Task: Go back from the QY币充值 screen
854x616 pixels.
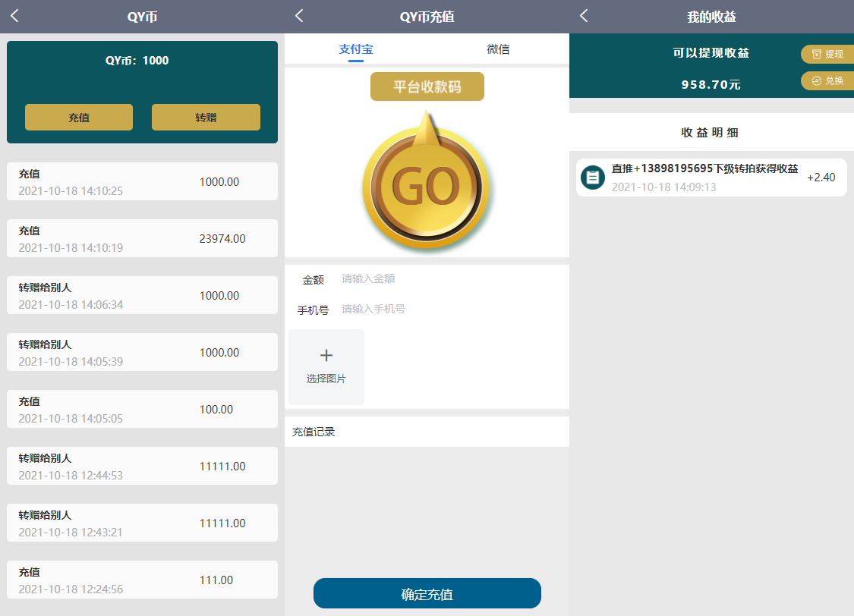Action: (299, 16)
